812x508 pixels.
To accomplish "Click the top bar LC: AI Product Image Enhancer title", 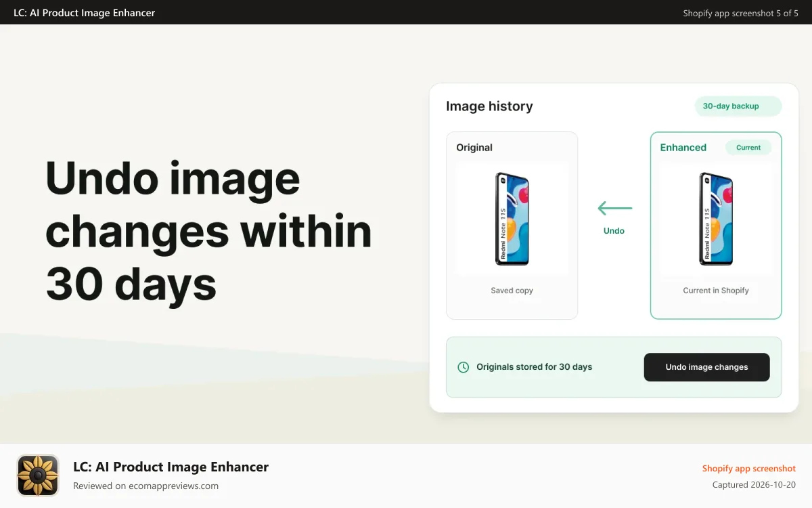I will pos(84,13).
